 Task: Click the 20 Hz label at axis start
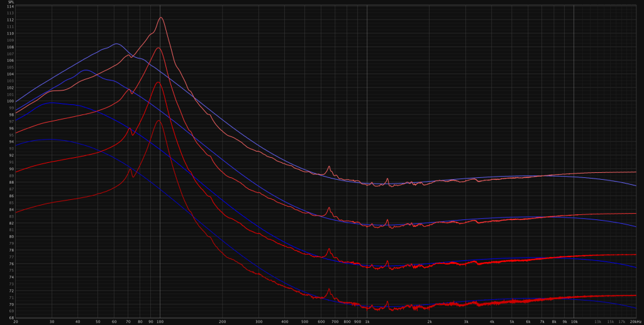16,321
